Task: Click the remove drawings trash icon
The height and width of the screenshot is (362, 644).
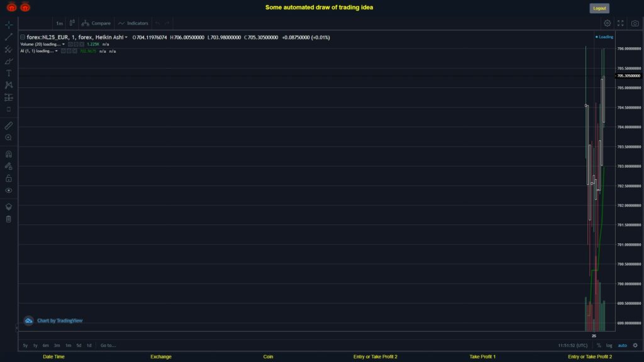Action: (x=9, y=219)
